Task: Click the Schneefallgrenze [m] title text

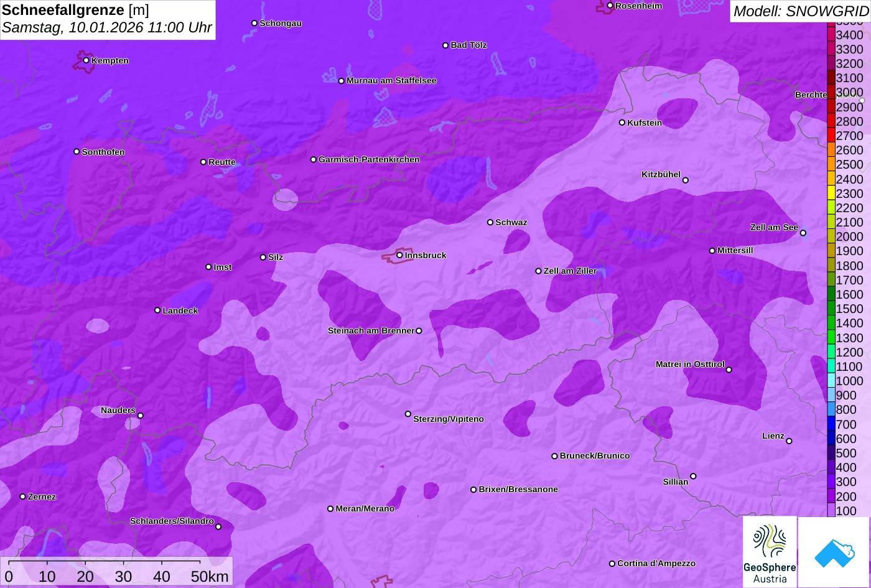Action: point(75,11)
